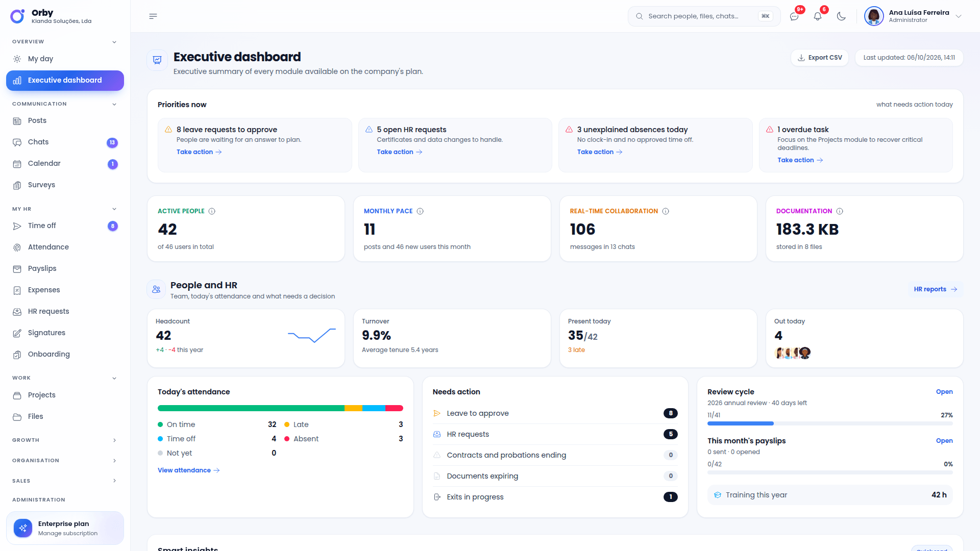
Task: Click the Orby logo icon
Action: pyautogui.click(x=17, y=16)
